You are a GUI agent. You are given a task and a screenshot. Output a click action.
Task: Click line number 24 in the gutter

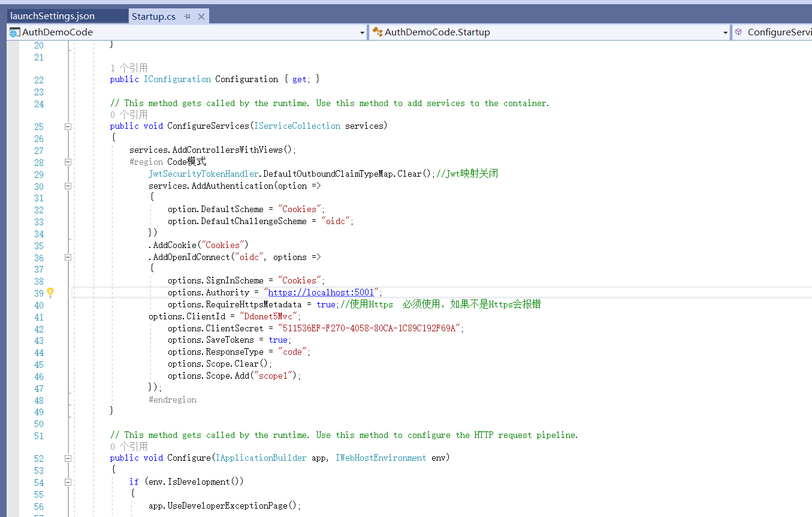[39, 104]
